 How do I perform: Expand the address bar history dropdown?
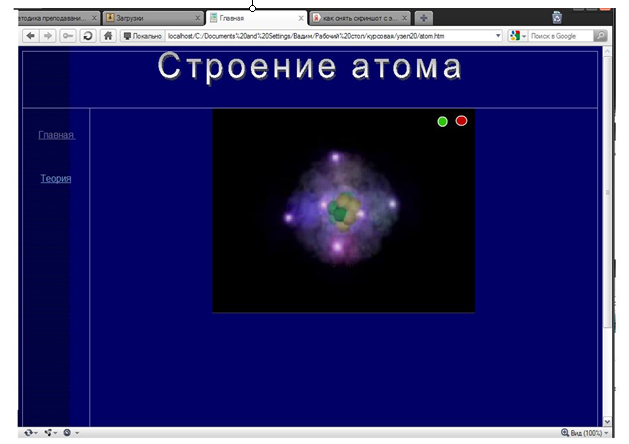498,36
